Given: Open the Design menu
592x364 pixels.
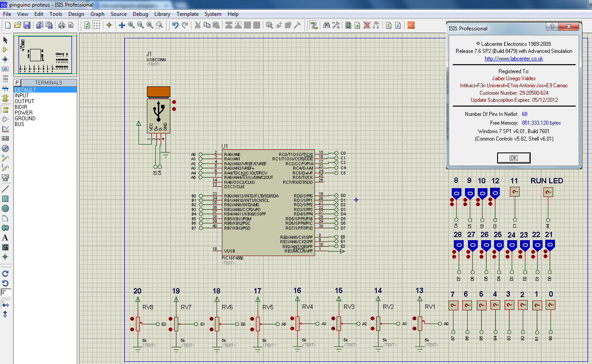Looking at the screenshot, I should [76, 14].
